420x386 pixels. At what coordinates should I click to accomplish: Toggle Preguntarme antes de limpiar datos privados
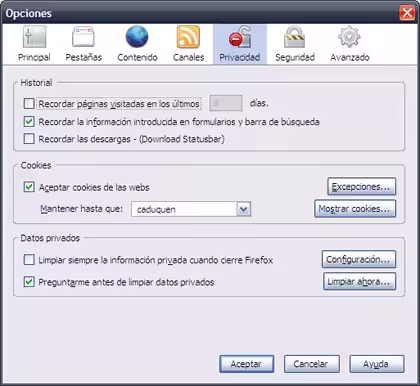click(x=29, y=282)
